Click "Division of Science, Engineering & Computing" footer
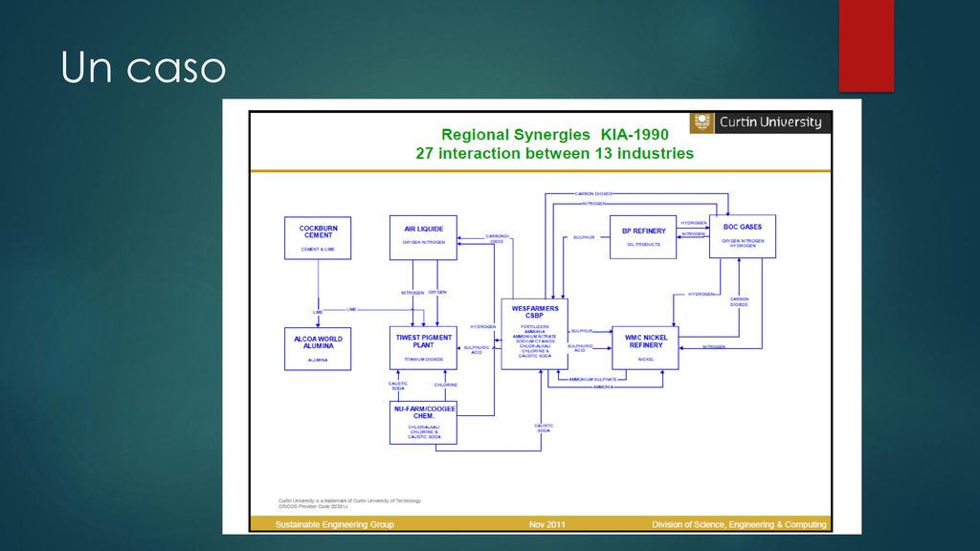This screenshot has height=551, width=980. (x=739, y=524)
